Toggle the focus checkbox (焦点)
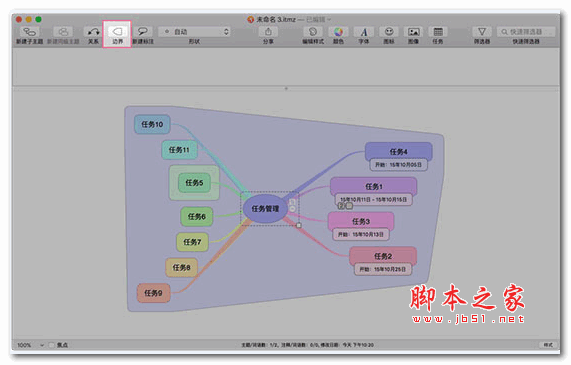This screenshot has height=365, width=571. pos(51,345)
